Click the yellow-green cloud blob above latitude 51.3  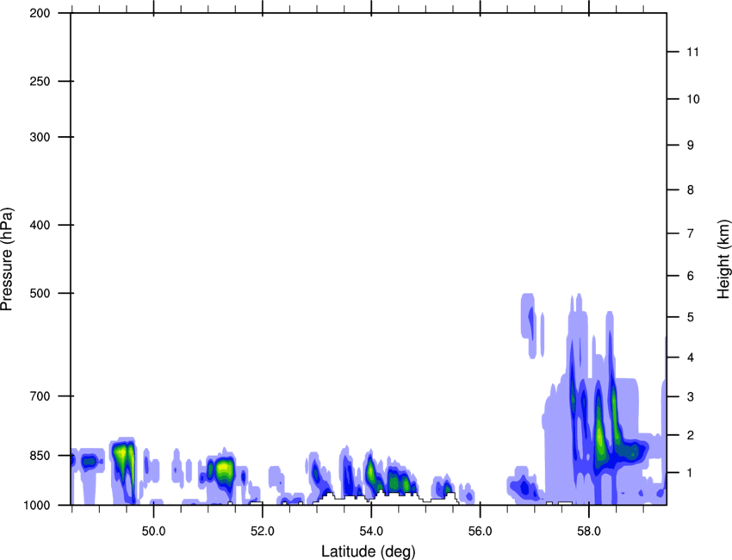coord(225,470)
